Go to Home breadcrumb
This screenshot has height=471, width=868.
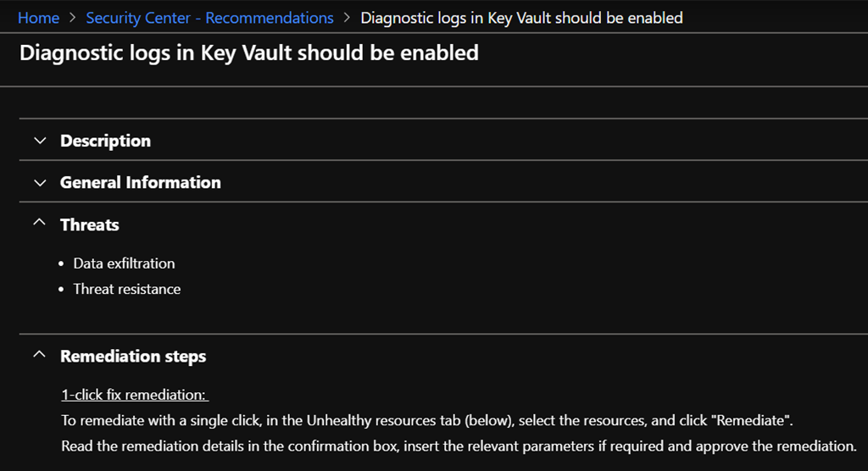click(38, 18)
